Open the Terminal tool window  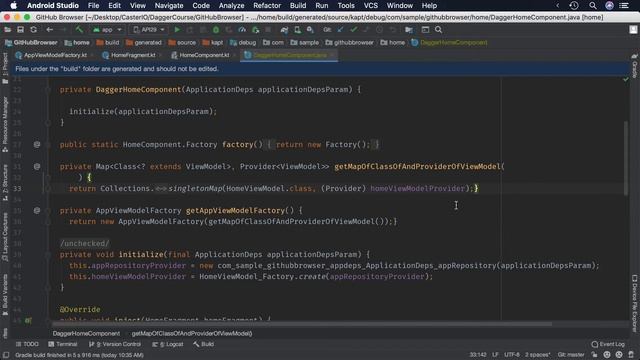pyautogui.click(x=62, y=344)
